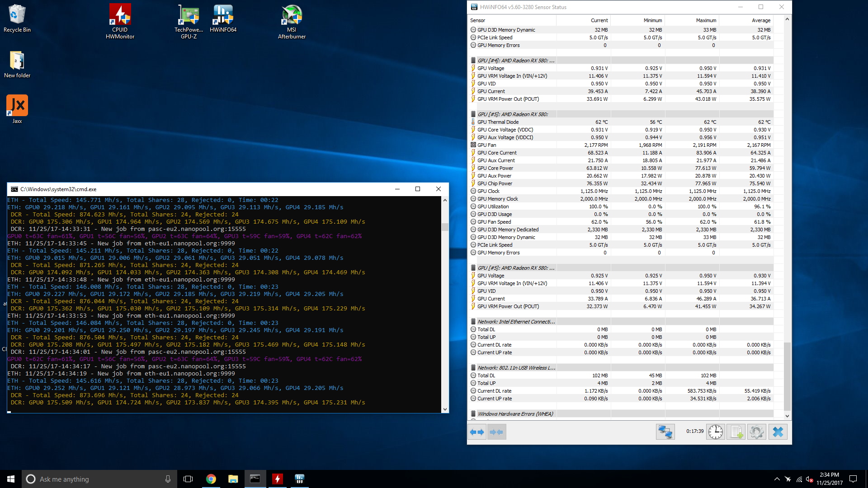Click the Maximum column header
Screen dimensions: 868x488
692,20
